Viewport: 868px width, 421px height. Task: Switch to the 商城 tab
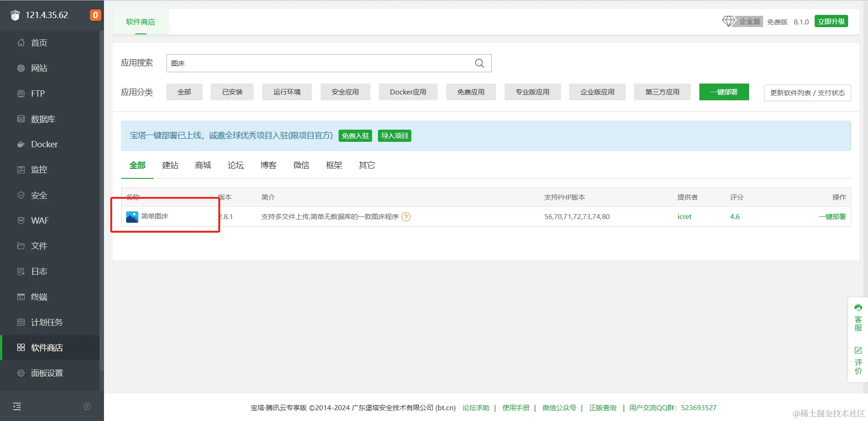coord(203,165)
